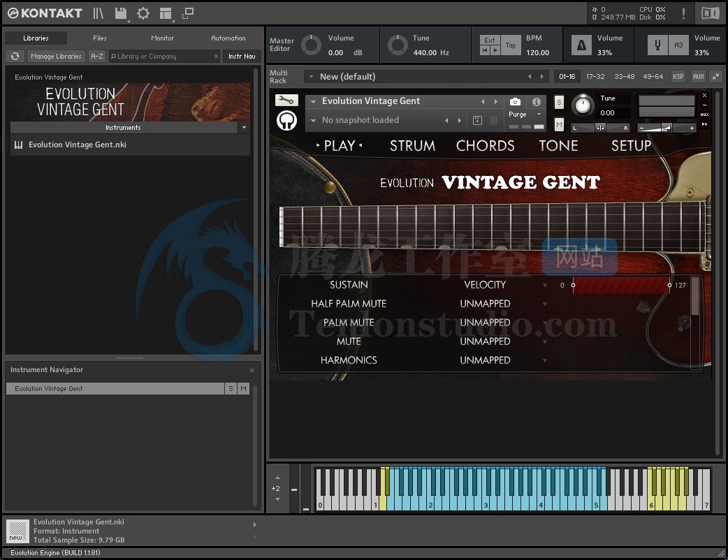Expand the Velocity articulation dropdown

[x=545, y=285]
